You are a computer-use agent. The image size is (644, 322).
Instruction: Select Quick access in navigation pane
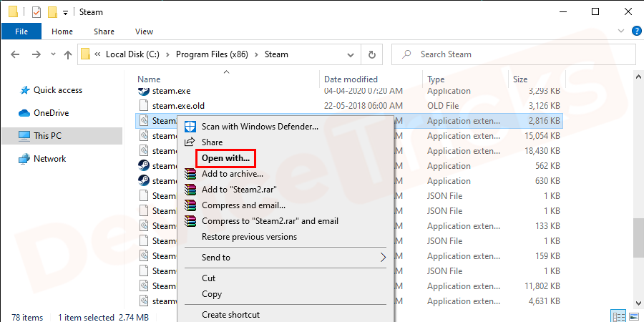57,90
